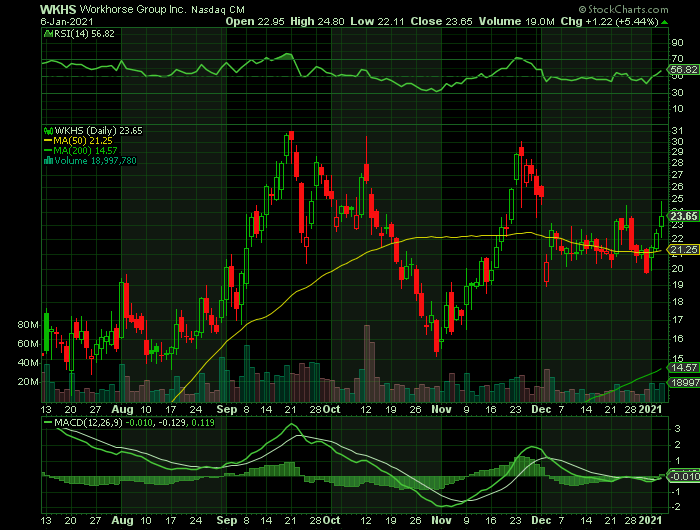Click '2021' on the price chart date axis
The height and width of the screenshot is (530, 700).
pos(650,409)
